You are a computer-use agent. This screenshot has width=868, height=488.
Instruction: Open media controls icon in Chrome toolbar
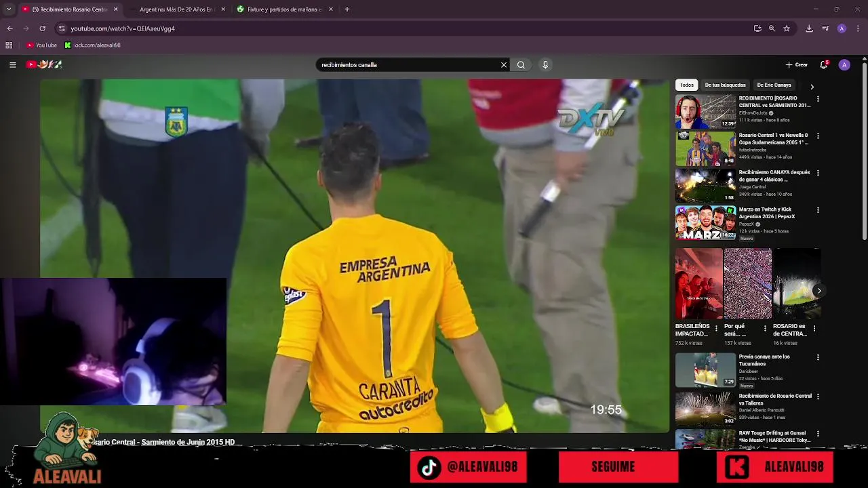pos(825,28)
